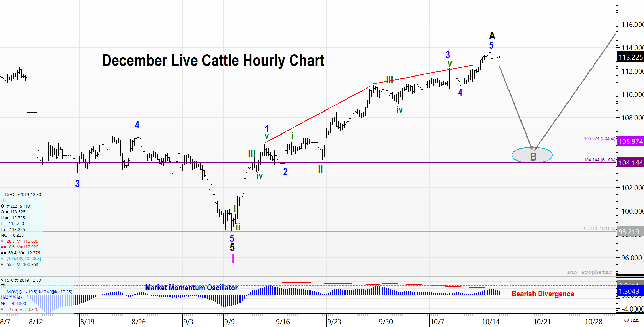The width and height of the screenshot is (644, 327).
Task: Select the black 113.225 last-price tag
Action: (630, 57)
